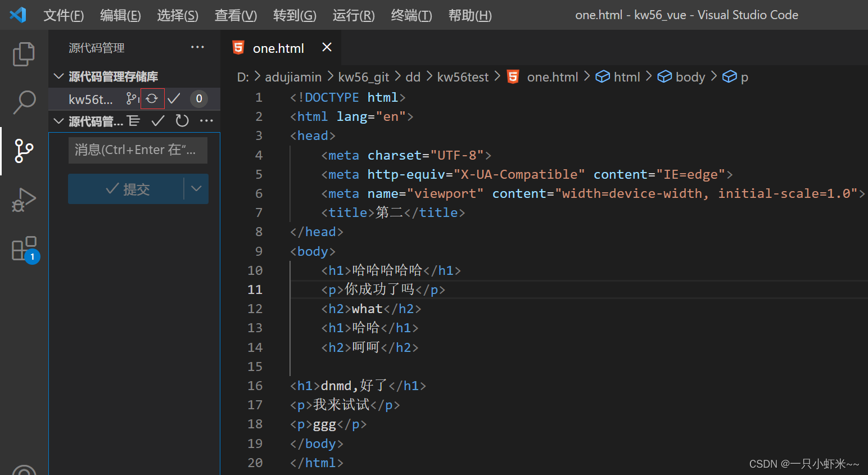The height and width of the screenshot is (475, 868).
Task: Click the code text dnmd,好了
Action: click(x=354, y=386)
